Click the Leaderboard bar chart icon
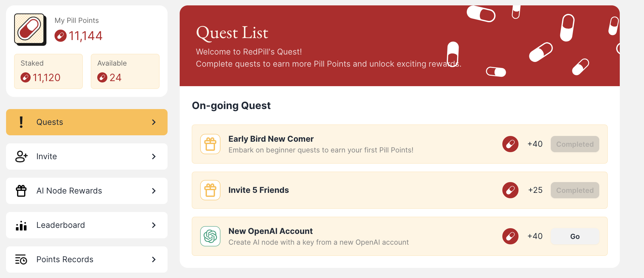Screen dimensions: 644x278 (21, 225)
